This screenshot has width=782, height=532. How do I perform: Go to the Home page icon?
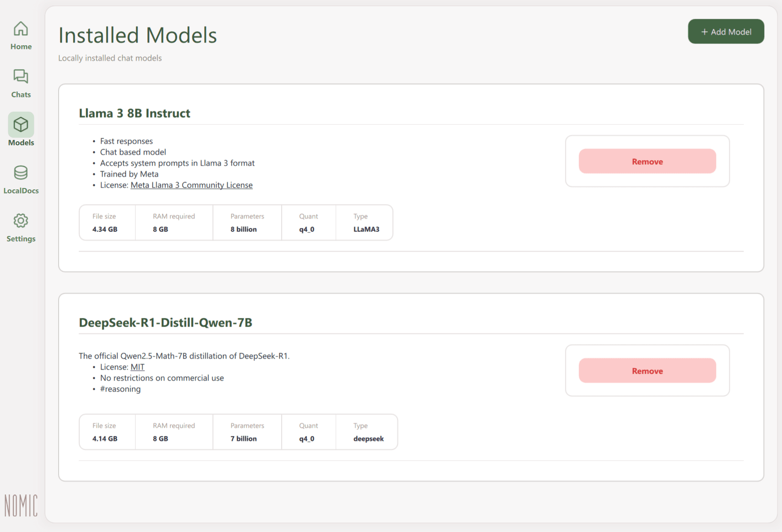[x=21, y=29]
